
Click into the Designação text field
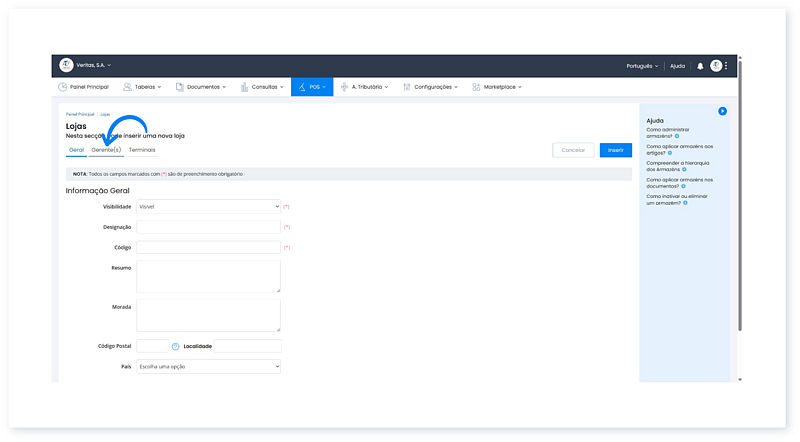pyautogui.click(x=208, y=227)
